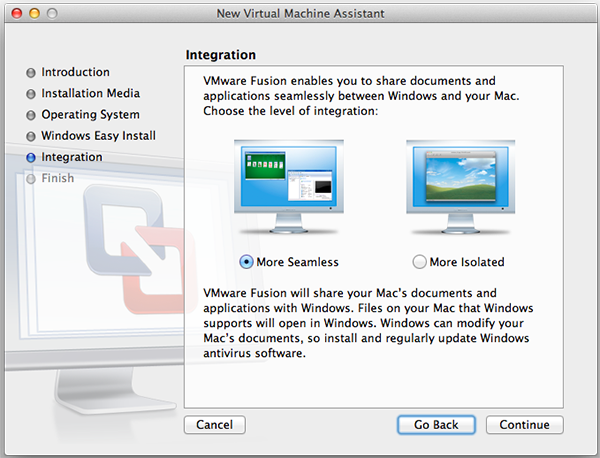Click the dimmed bullet beside Finish
The image size is (600, 458).
pyautogui.click(x=31, y=179)
